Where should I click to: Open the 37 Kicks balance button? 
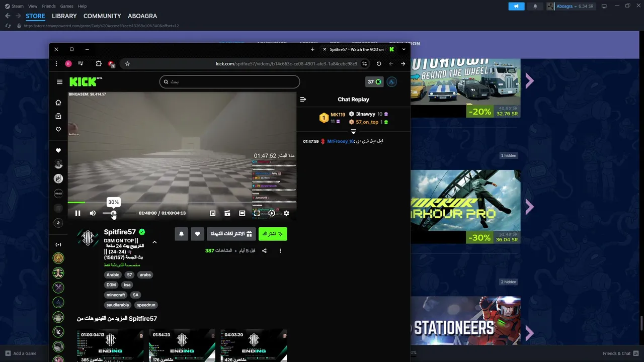click(374, 82)
